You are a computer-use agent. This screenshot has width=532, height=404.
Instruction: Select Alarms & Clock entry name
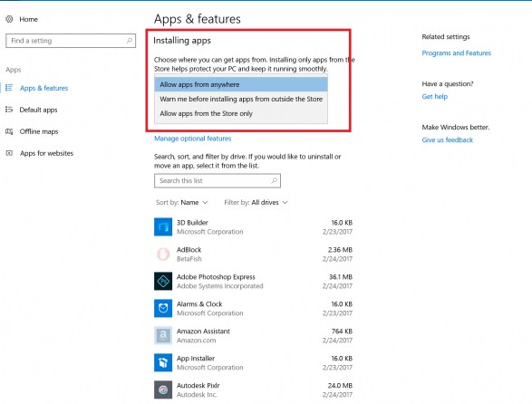(x=199, y=304)
